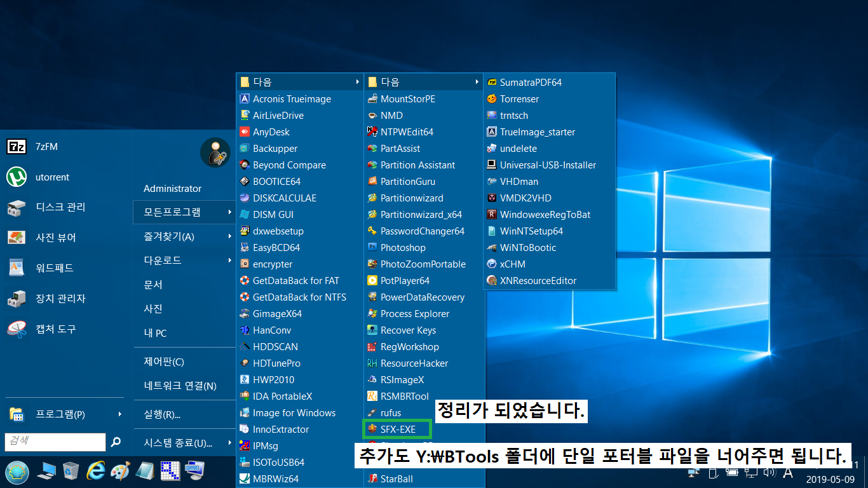
Task: Expand the 모든프로그램 submenu
Action: pyautogui.click(x=184, y=212)
